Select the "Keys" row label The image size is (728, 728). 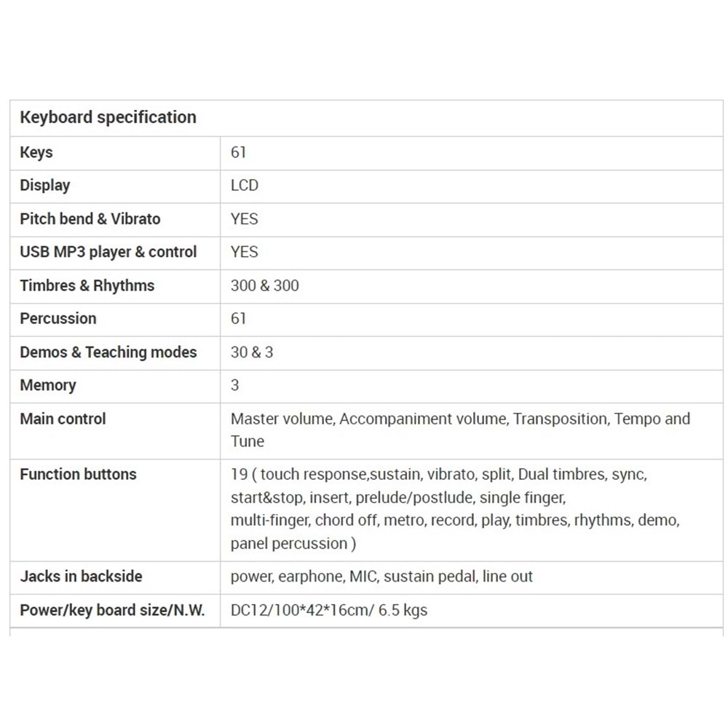point(36,152)
